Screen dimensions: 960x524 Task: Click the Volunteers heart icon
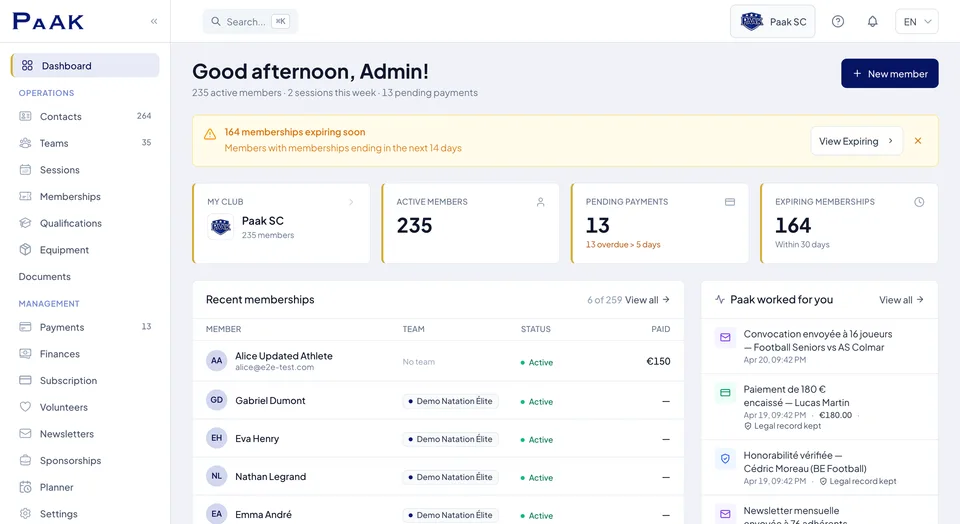point(25,407)
